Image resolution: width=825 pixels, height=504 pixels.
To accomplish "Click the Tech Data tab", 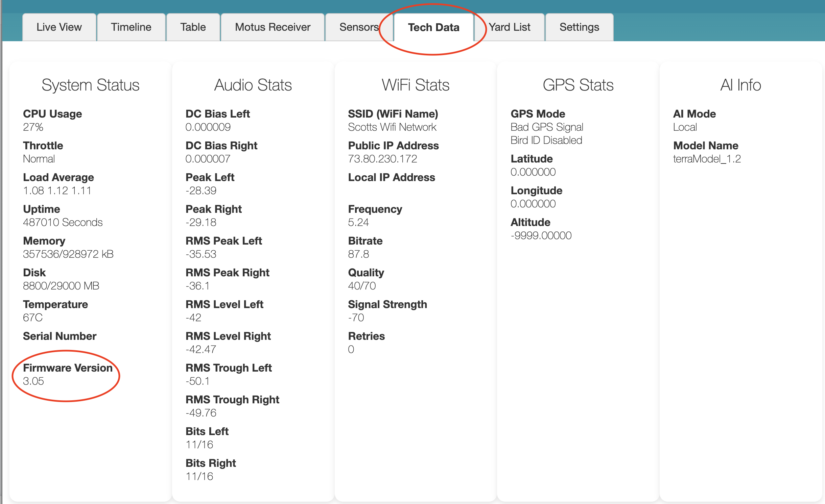I will [x=433, y=27].
